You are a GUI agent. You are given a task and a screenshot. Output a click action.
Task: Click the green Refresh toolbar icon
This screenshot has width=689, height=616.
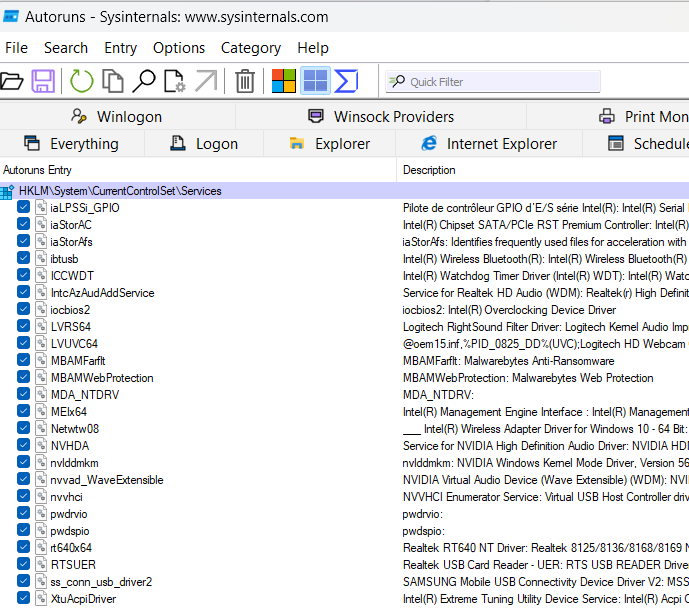click(82, 81)
